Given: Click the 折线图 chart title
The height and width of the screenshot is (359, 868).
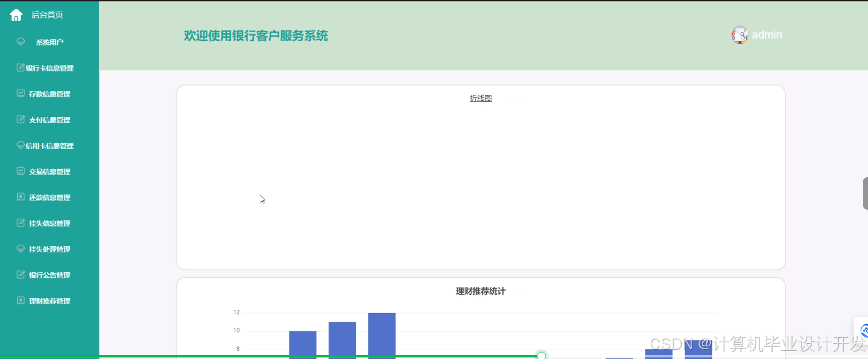Looking at the screenshot, I should coord(481,98).
